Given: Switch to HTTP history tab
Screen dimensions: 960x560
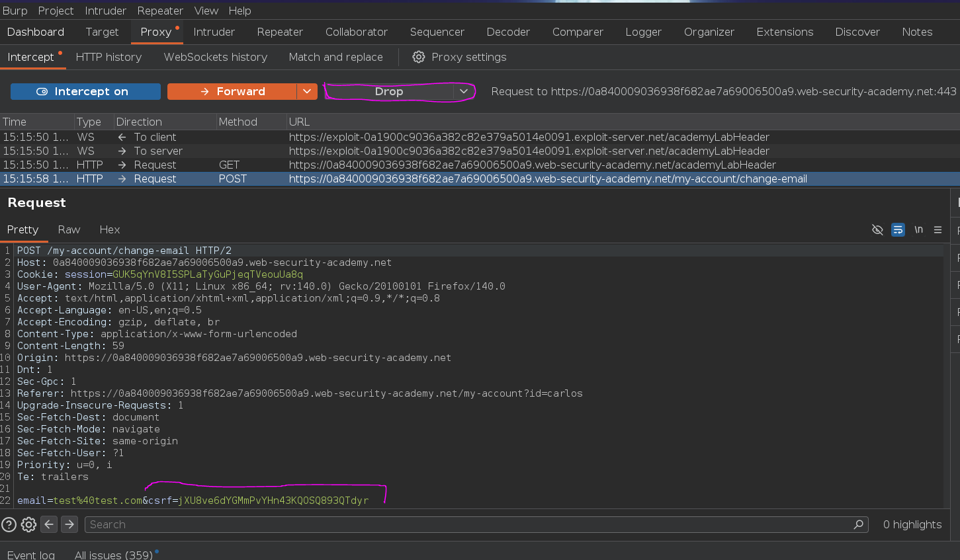Looking at the screenshot, I should (109, 57).
